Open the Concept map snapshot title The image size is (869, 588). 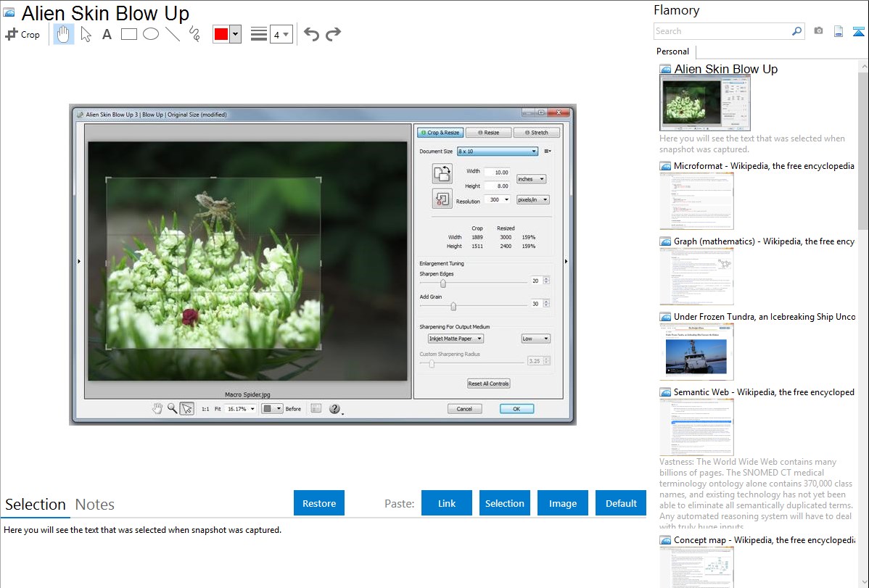[x=764, y=539]
